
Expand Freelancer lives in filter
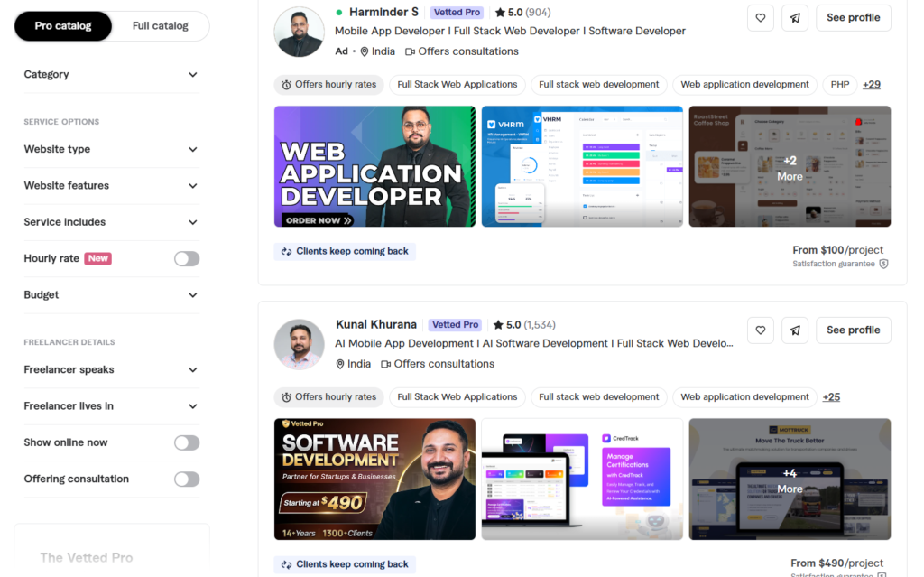[111, 406]
